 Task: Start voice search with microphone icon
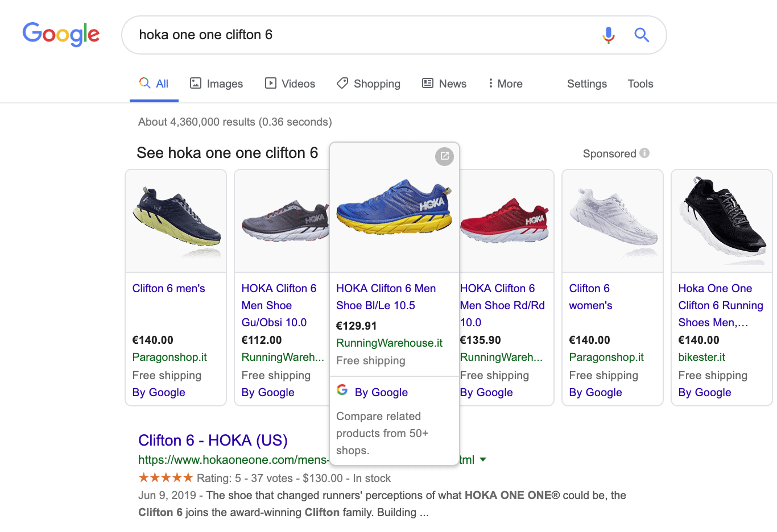pos(608,35)
